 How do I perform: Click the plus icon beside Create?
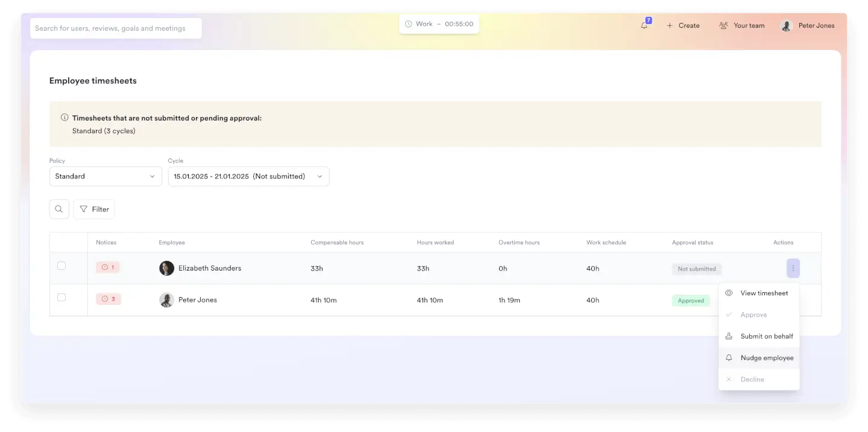[x=670, y=25]
